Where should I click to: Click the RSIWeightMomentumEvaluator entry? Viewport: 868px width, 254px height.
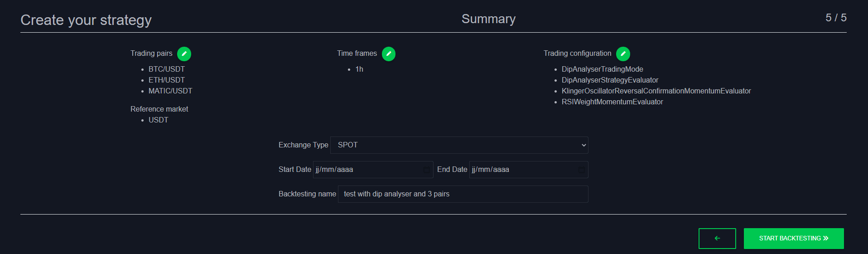click(612, 102)
